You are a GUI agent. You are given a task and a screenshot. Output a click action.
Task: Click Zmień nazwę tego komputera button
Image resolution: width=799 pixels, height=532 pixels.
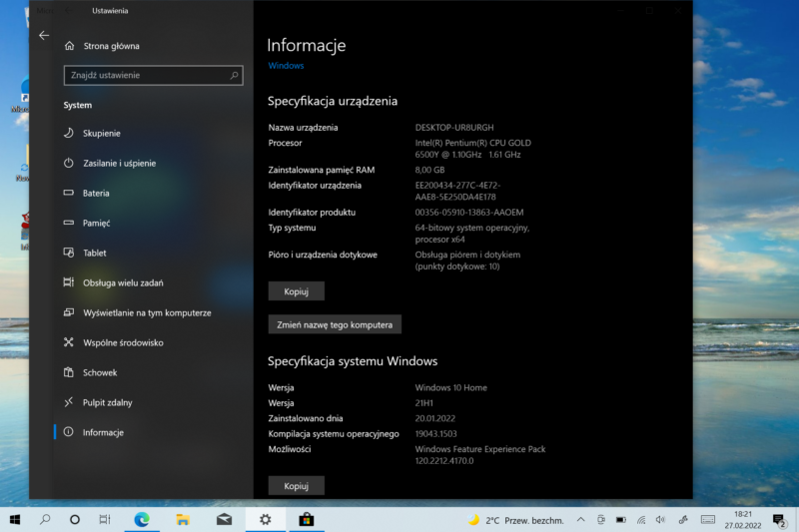(335, 324)
